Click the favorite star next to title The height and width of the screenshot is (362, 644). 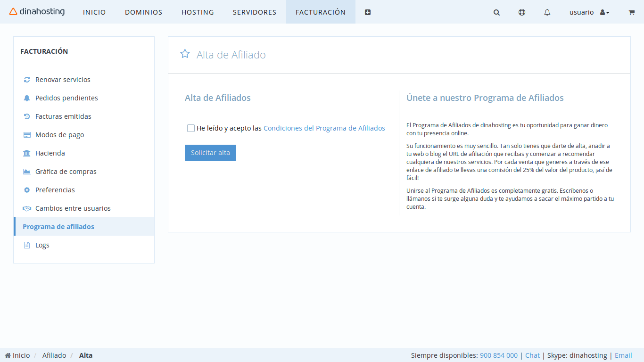click(185, 54)
